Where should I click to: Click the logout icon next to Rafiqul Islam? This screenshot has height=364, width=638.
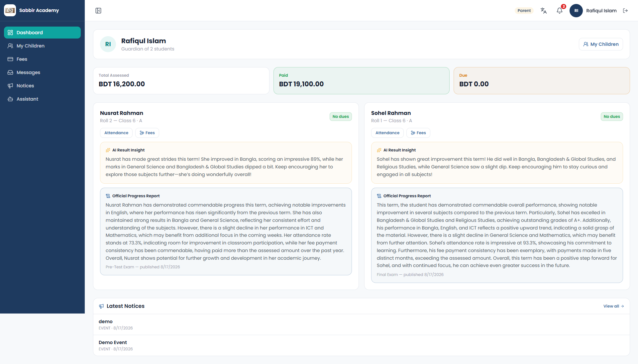point(625,11)
